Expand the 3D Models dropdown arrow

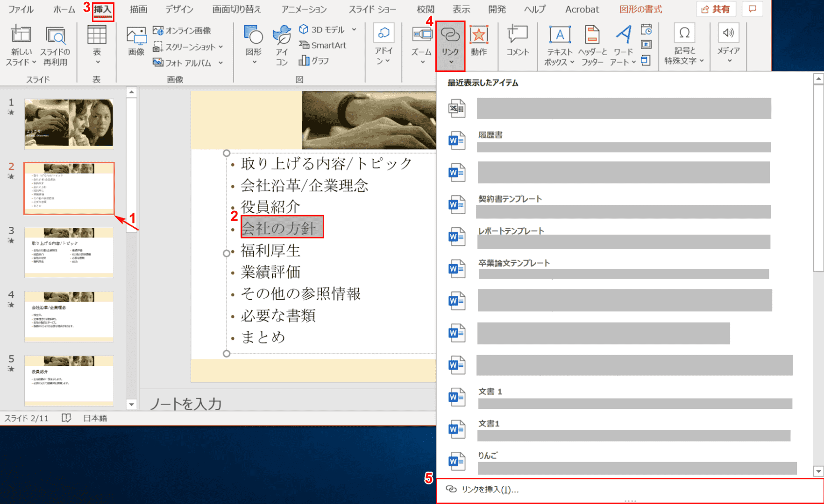354,29
